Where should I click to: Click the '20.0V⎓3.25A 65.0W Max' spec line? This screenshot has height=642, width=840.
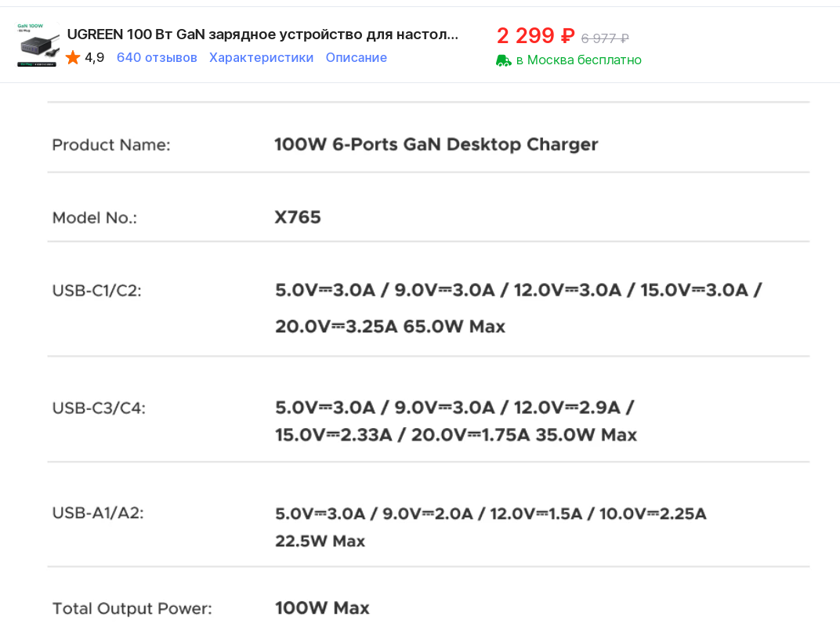[390, 326]
